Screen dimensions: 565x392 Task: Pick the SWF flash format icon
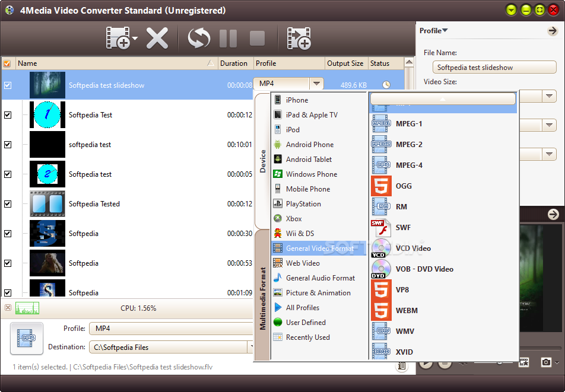pos(381,228)
